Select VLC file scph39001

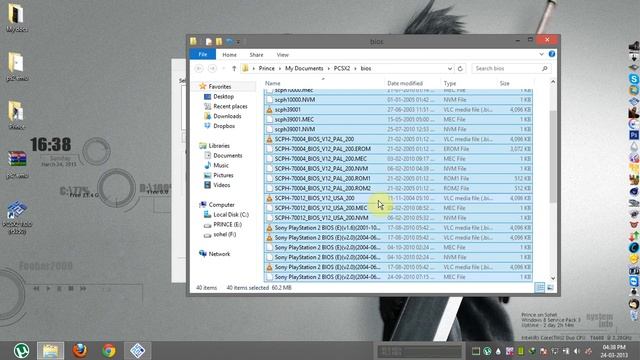coord(398,109)
